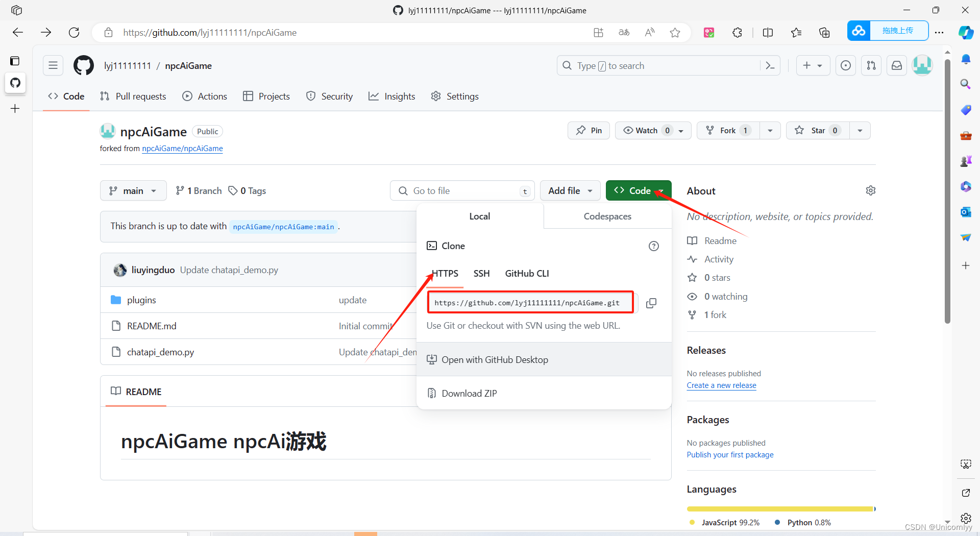Fork the npcAiGame repository

(x=728, y=131)
